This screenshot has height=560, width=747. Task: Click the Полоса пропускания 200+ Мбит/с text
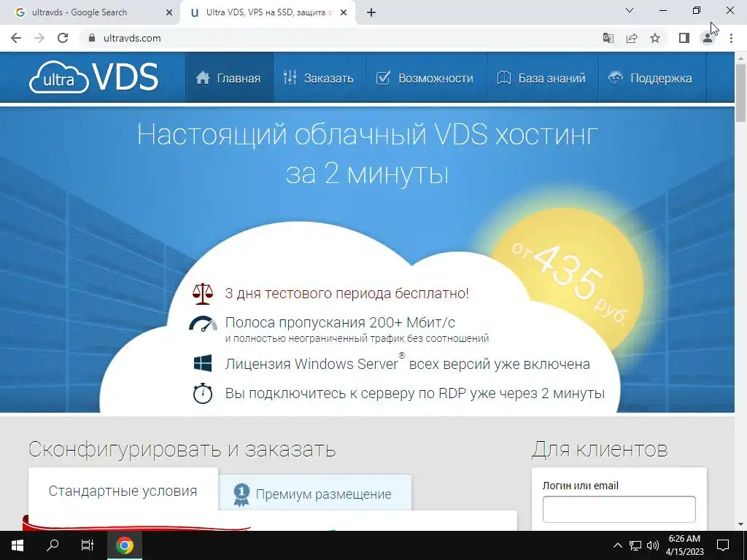tap(340, 323)
